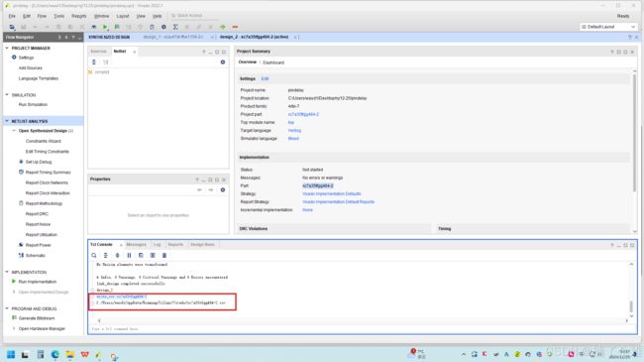This screenshot has height=362, width=644.
Task: Click the Verilog target language link
Action: [x=294, y=130]
